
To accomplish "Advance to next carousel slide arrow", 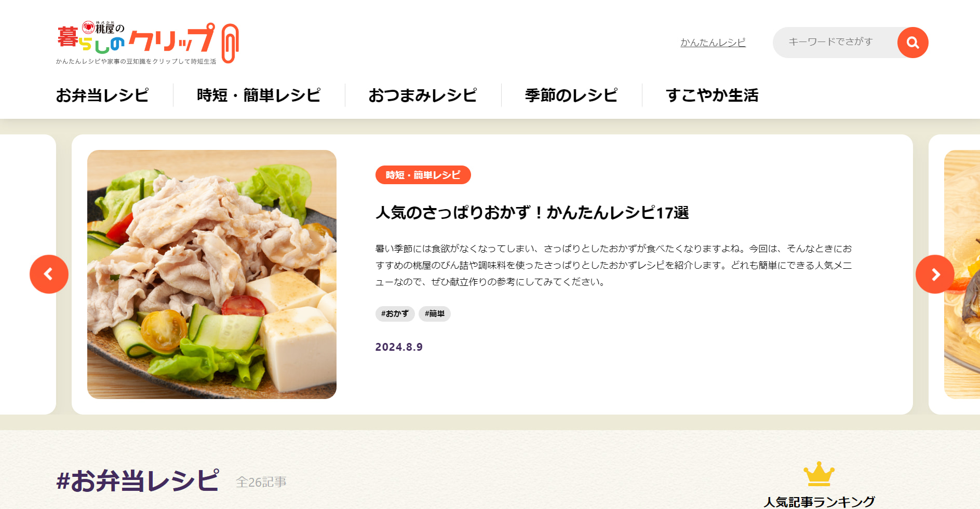I will coord(935,274).
